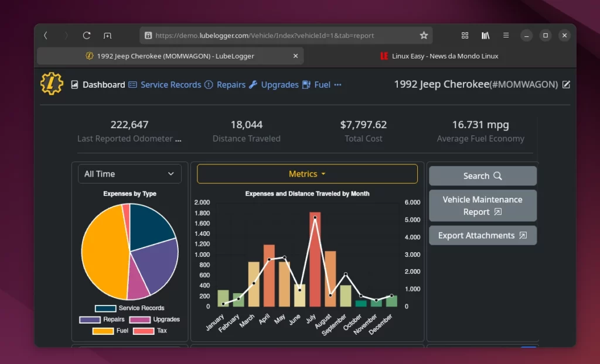This screenshot has width=600, height=364.
Task: Open the browser hamburger menu
Action: click(x=506, y=35)
